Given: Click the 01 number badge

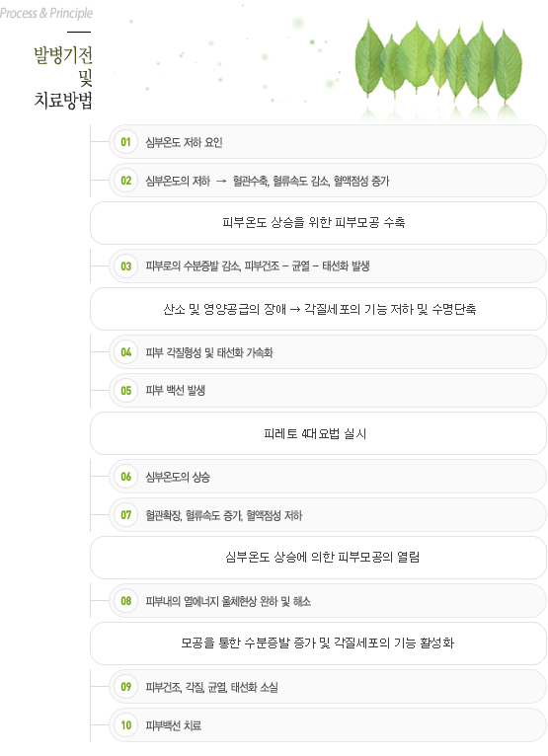Looking at the screenshot, I should coord(126,142).
